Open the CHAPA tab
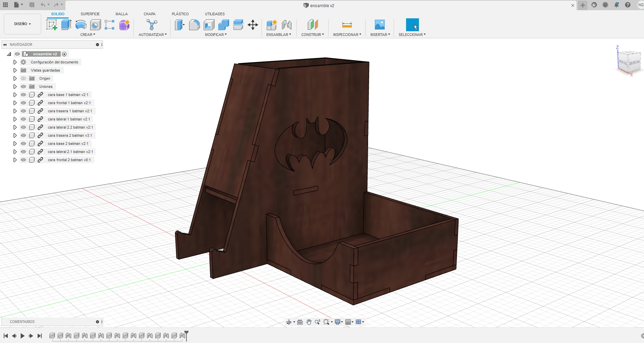The image size is (644, 343). tap(149, 14)
